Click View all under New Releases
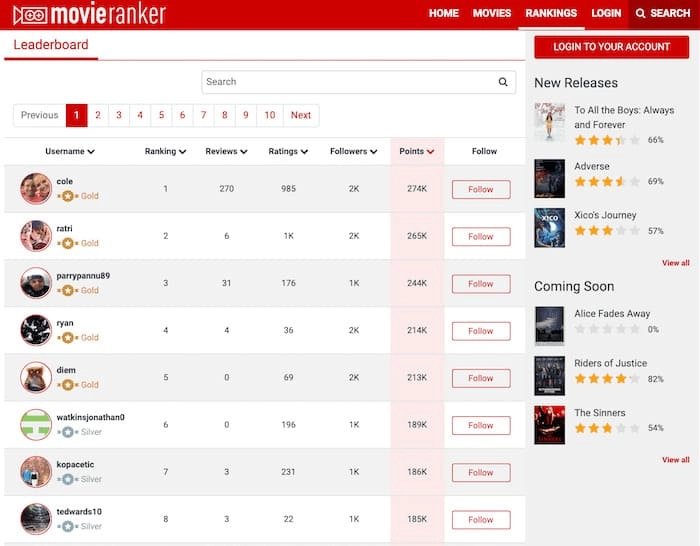Viewport: 700px width, 546px height. point(675,263)
